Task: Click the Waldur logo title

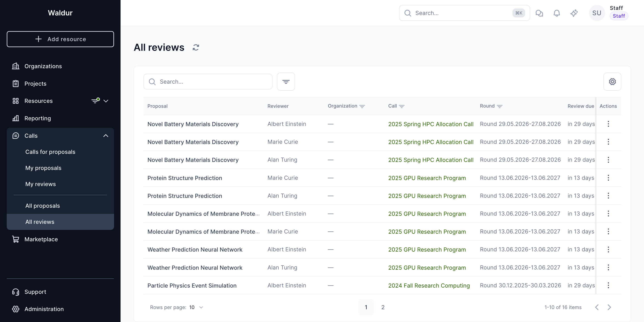Action: point(60,13)
